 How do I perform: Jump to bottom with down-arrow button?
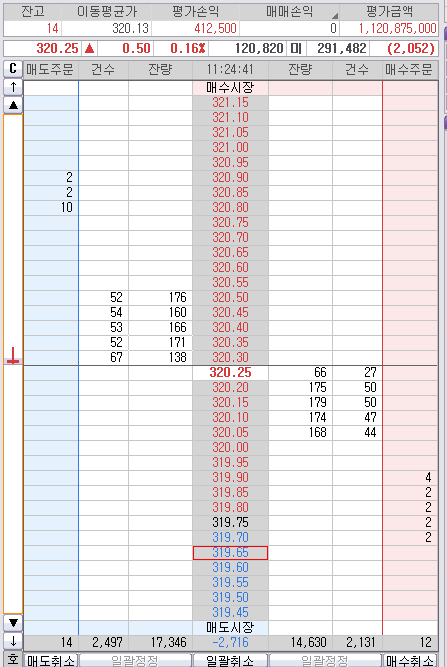pos(13,641)
